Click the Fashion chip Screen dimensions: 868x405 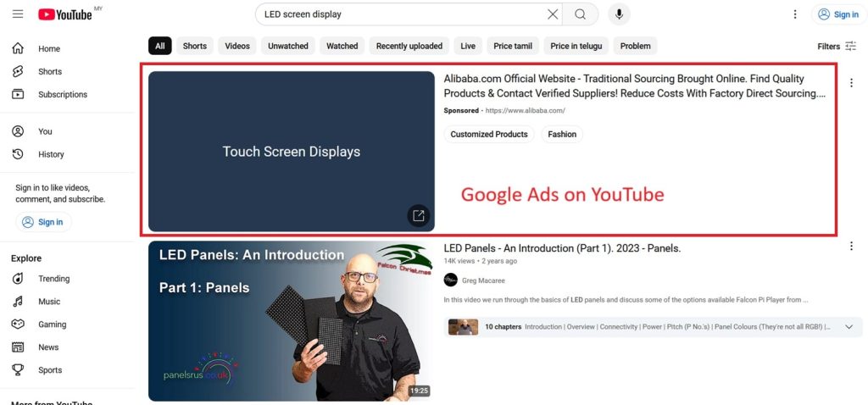coord(562,135)
